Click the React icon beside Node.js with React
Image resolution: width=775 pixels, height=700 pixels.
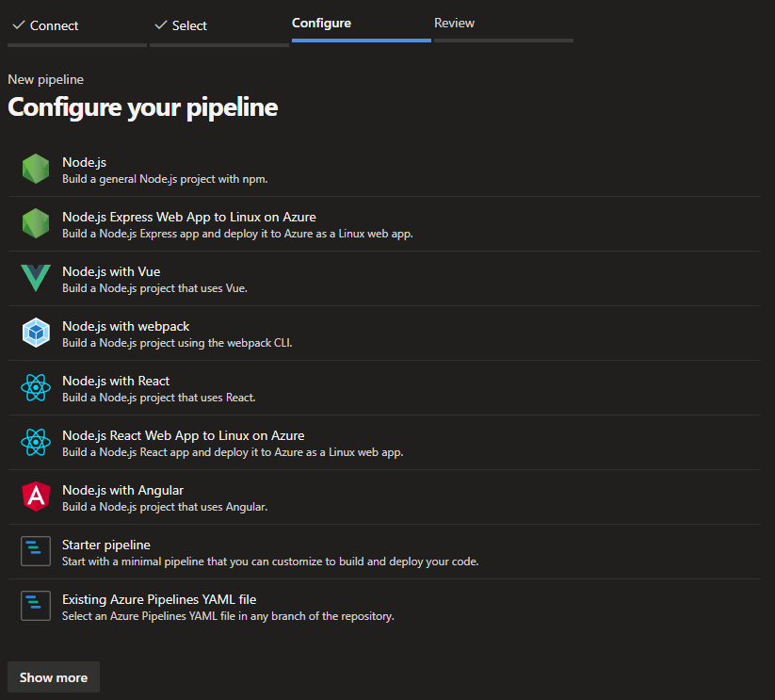pos(36,387)
